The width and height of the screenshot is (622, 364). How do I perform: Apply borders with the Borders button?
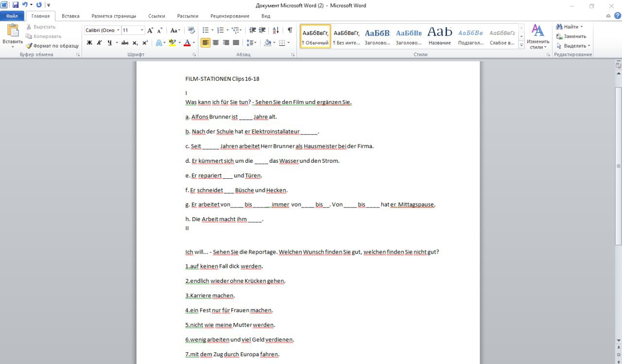[282, 43]
